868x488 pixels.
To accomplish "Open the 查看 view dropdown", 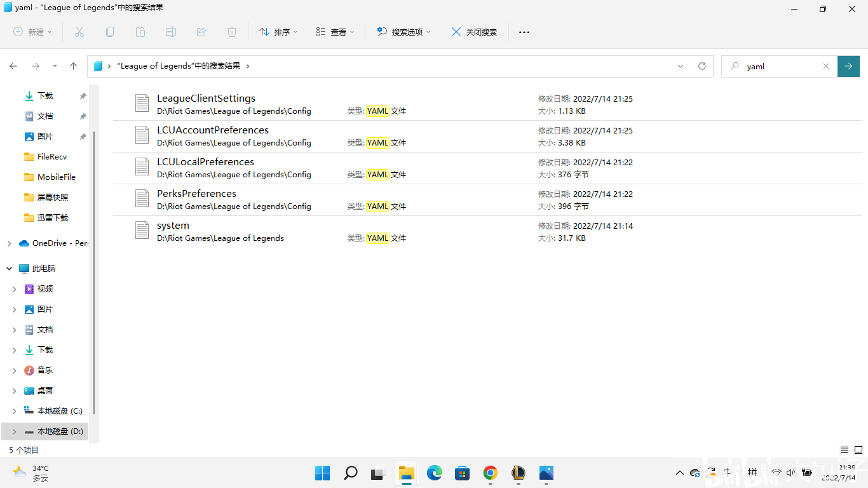I will click(x=336, y=32).
